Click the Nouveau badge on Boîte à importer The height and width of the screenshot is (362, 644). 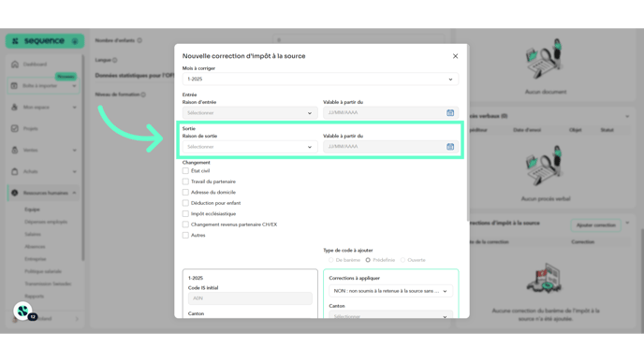[66, 77]
